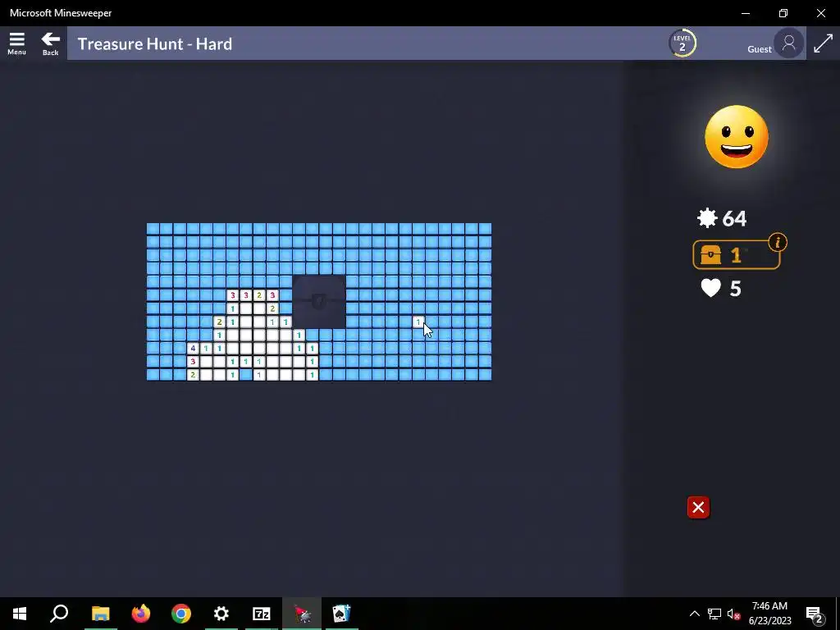Open Windows taskbar search
This screenshot has width=840, height=630.
[x=59, y=614]
